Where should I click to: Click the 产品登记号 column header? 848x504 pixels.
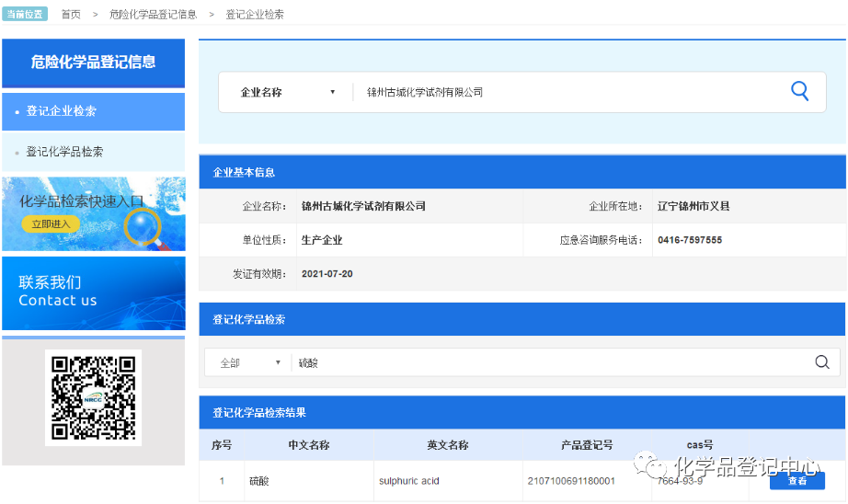pyautogui.click(x=587, y=445)
